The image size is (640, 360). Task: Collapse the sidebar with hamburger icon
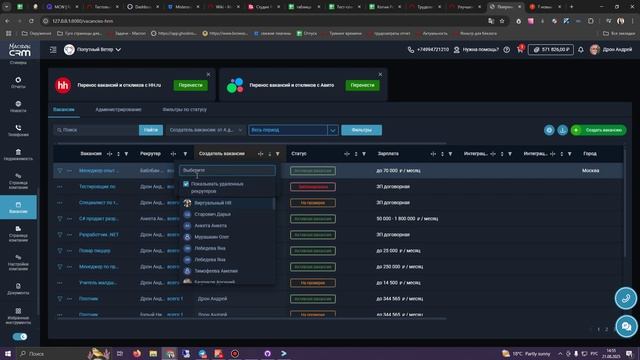(53, 49)
